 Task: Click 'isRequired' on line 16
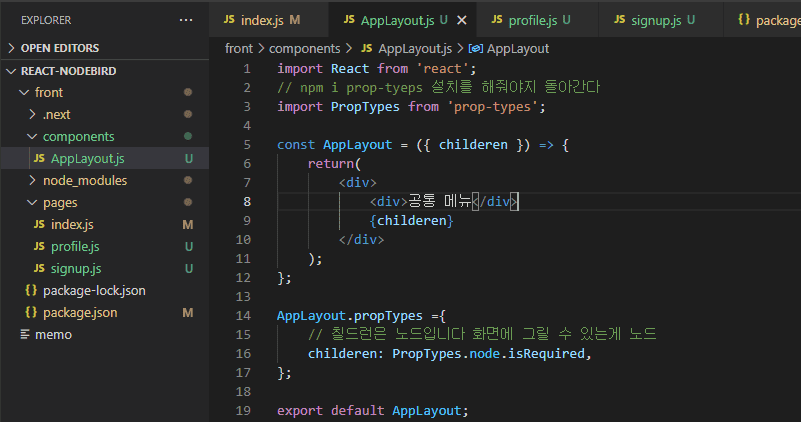tap(546, 354)
